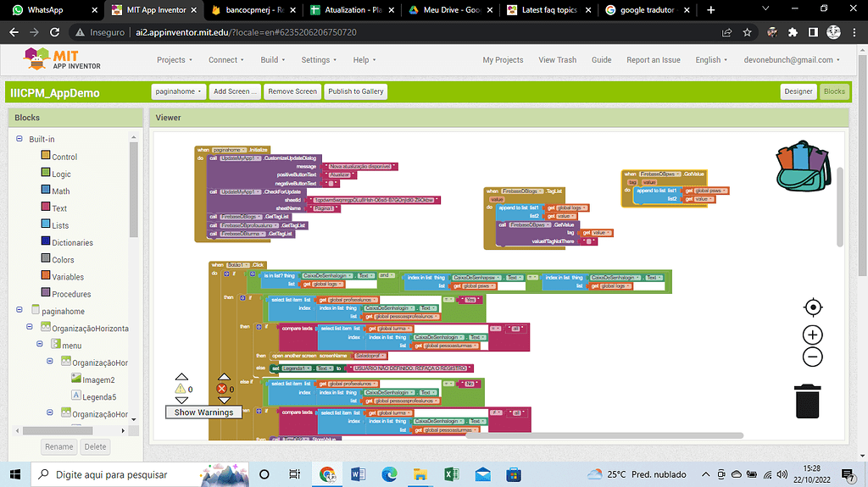Switch to Designer view

tap(798, 91)
